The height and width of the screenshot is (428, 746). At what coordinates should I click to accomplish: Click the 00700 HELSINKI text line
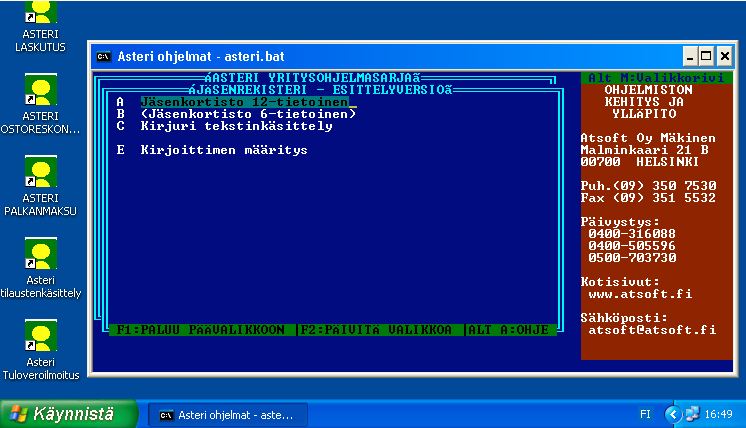coord(640,162)
